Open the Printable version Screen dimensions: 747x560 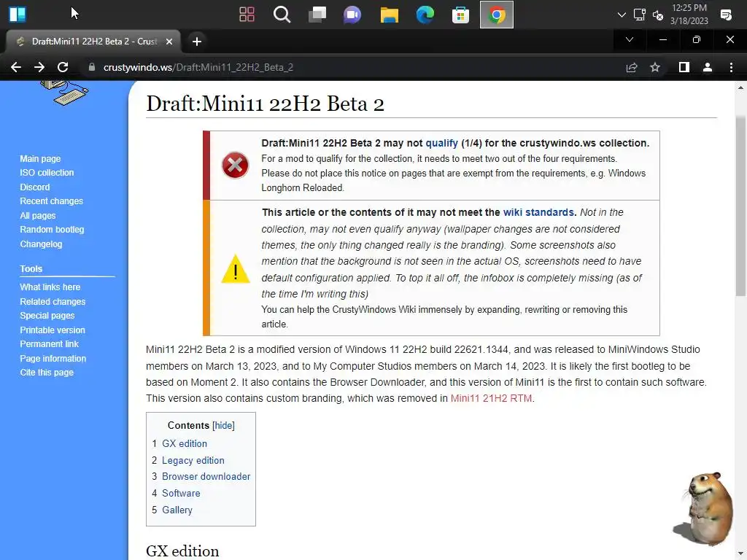point(53,330)
